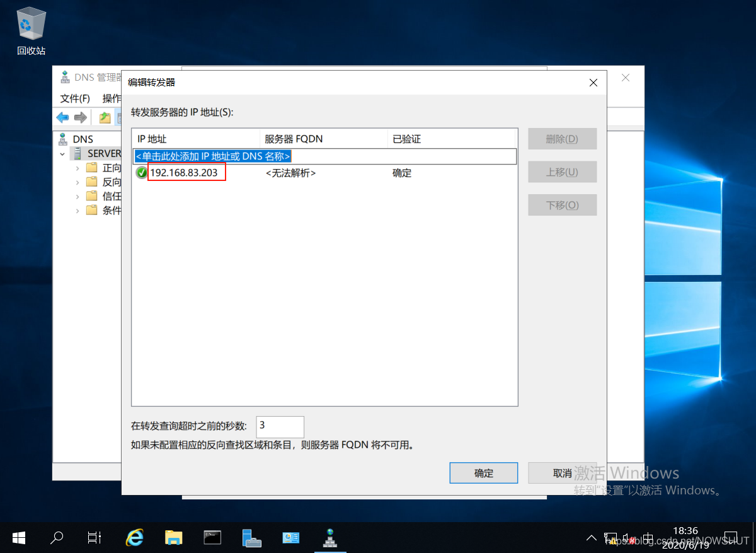This screenshot has width=756, height=553.
Task: Click the 上移(U) button
Action: pos(562,172)
